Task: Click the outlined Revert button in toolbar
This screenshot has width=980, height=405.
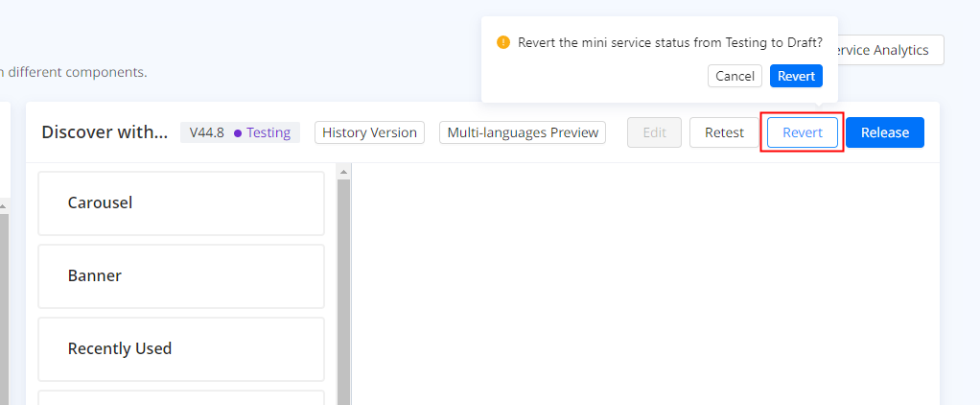Action: (x=803, y=132)
